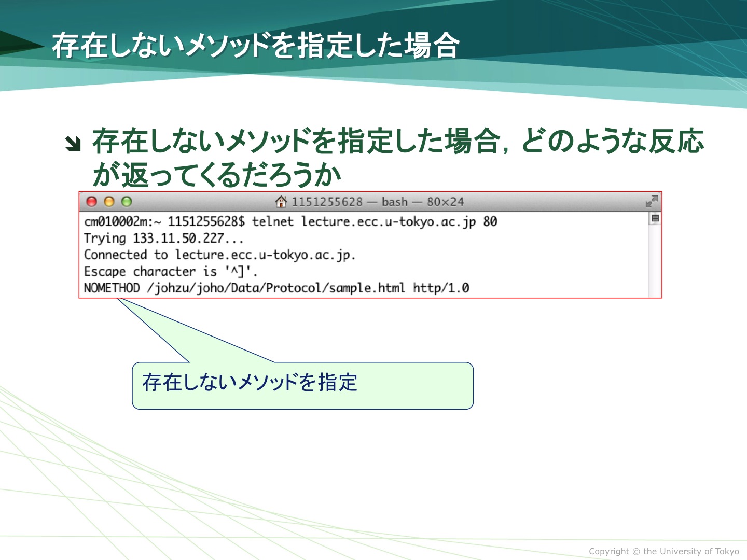This screenshot has width=747, height=560.
Task: Click the terminal scrollbar split-pane icon
Action: pyautogui.click(x=655, y=218)
